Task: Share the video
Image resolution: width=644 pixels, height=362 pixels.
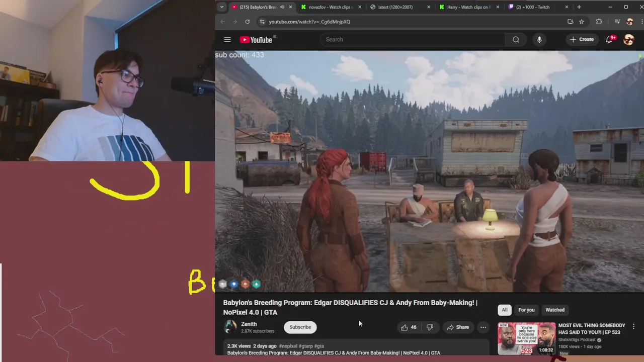Action: coord(458,327)
